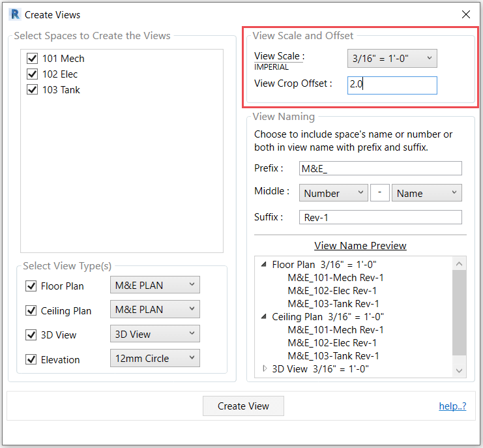Close the Create Views dialog

[465, 14]
